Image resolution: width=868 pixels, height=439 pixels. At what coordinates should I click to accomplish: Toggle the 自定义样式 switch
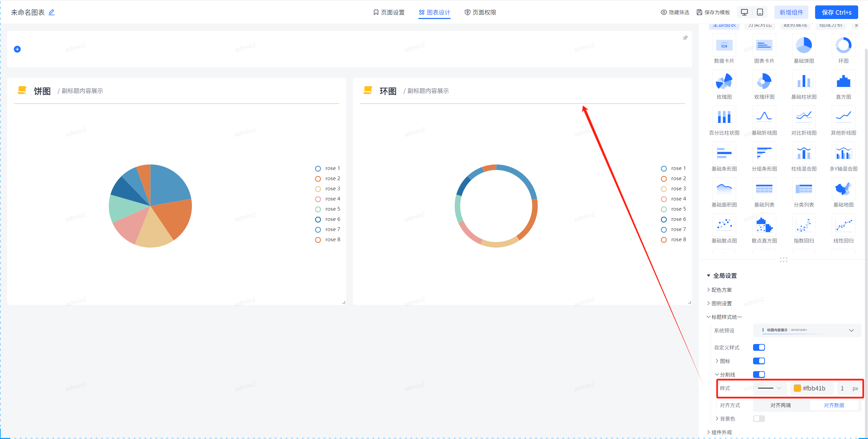(x=759, y=347)
